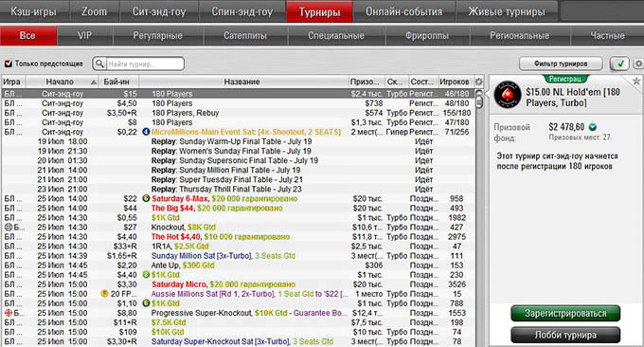Show Частные tournaments
Viewport: 644px width, 347px height.
coord(607,36)
